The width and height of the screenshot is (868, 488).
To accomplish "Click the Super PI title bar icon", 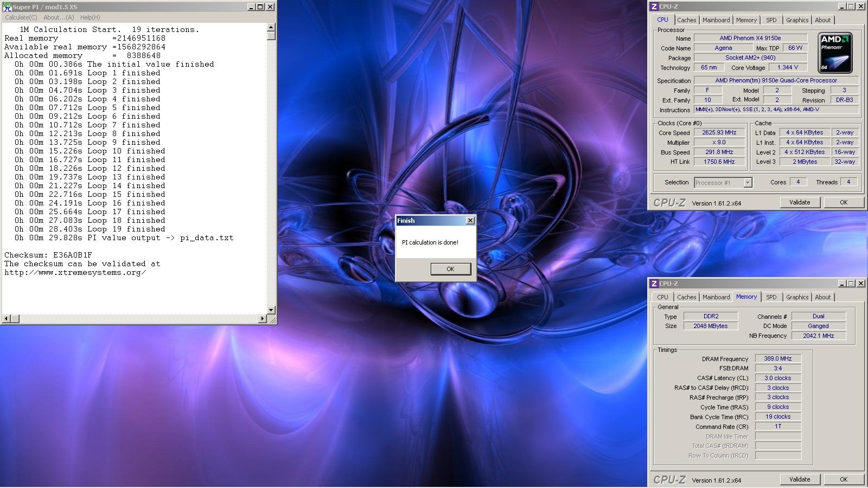I will 7,7.
